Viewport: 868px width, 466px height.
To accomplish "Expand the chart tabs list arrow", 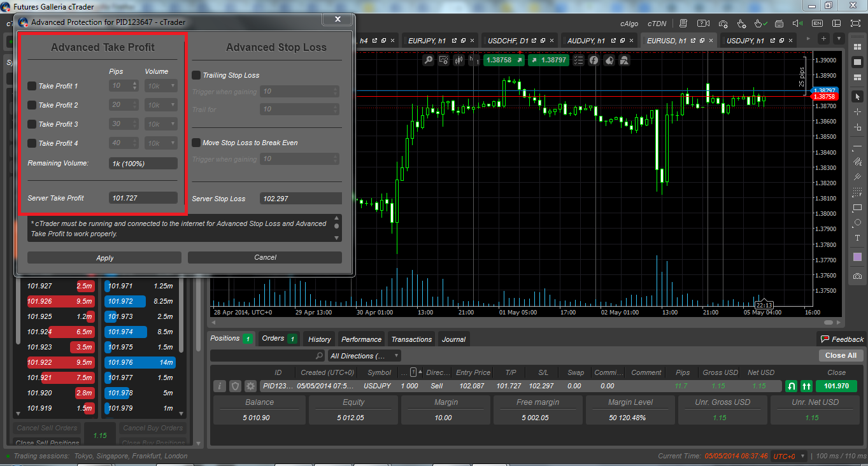I will [x=839, y=39].
